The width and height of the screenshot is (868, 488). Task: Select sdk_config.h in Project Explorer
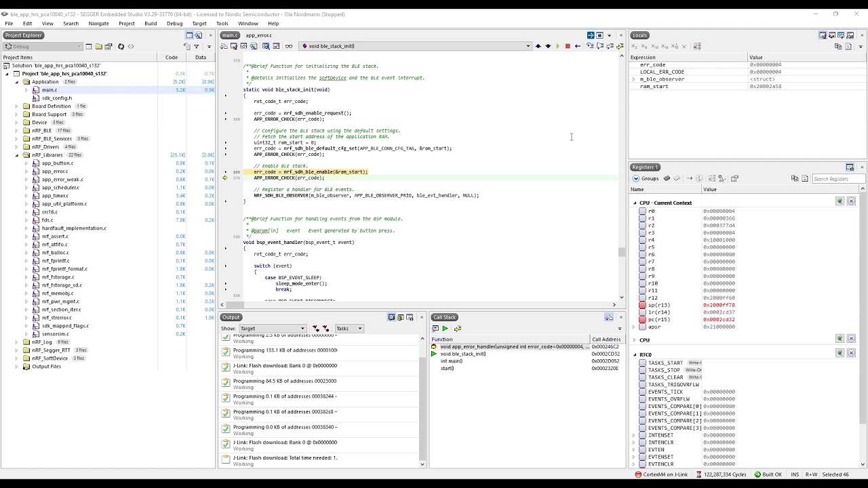click(x=57, y=98)
